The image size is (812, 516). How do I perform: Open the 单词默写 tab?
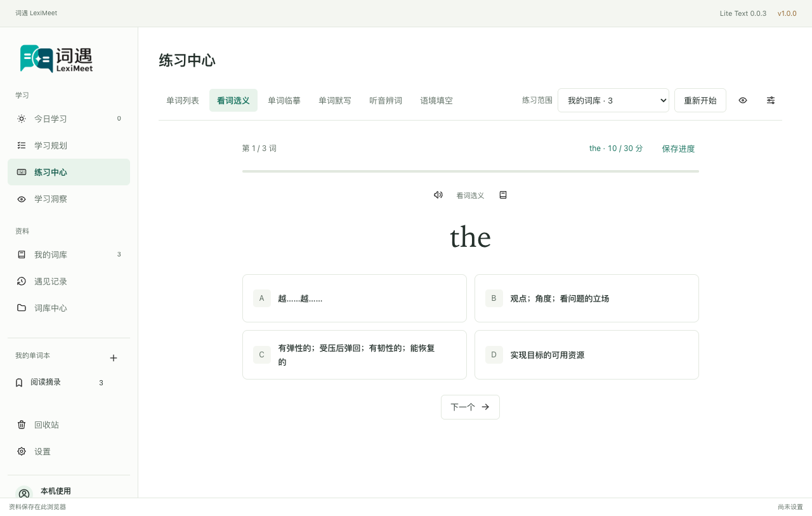[x=335, y=100]
